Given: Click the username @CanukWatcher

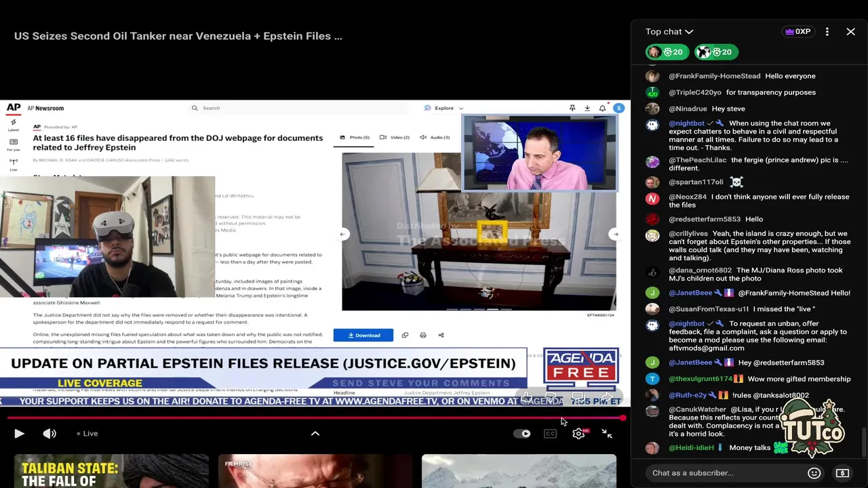Looking at the screenshot, I should click(697, 409).
